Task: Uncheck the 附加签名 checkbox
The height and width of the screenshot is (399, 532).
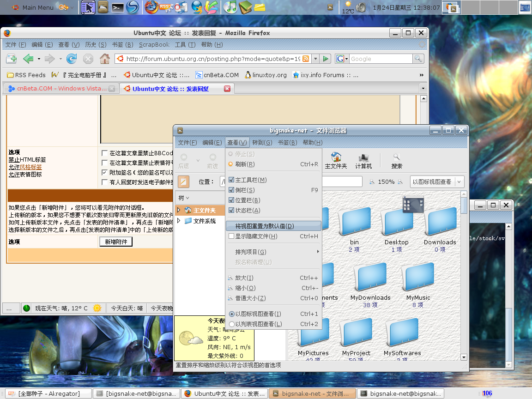Action: coord(104,172)
